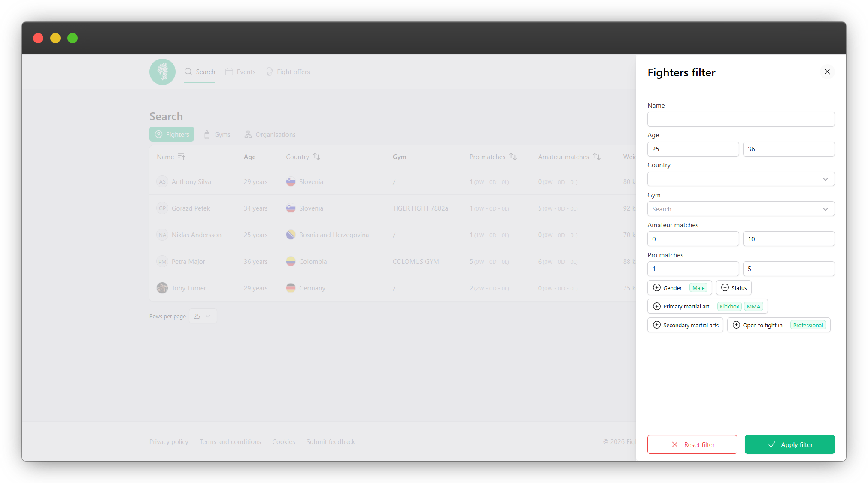Open the Events page

[x=240, y=72]
